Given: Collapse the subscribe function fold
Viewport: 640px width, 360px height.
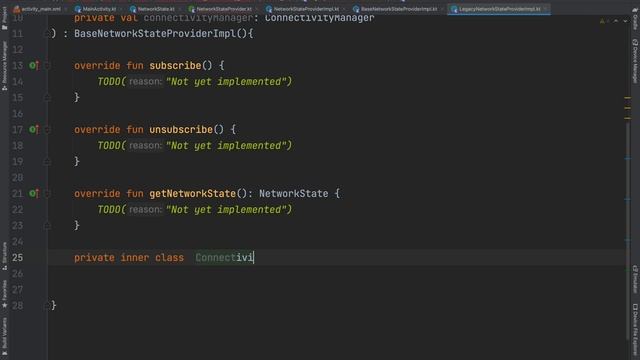Looking at the screenshot, I should 47,65.
